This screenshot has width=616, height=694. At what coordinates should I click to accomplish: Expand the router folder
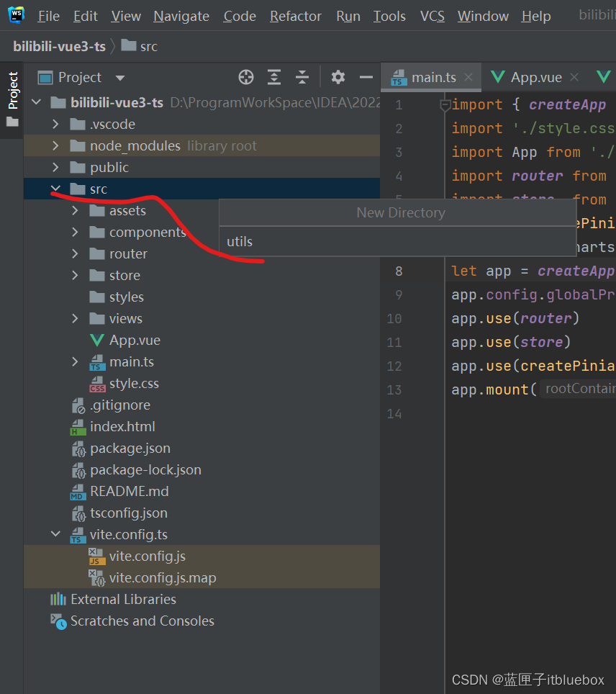pos(76,253)
